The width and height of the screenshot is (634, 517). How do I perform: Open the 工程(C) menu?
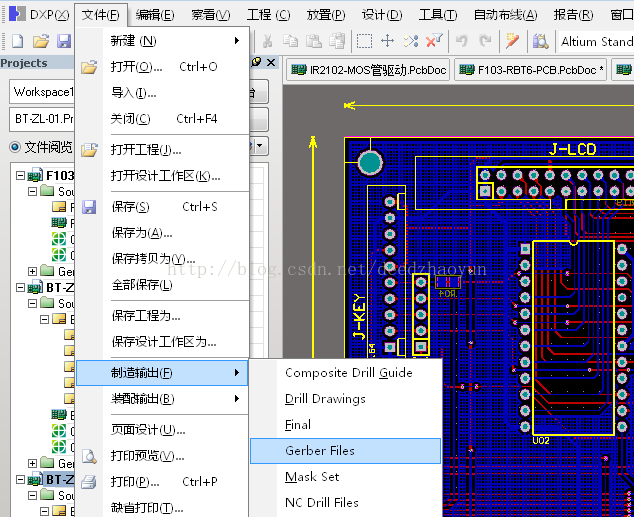tap(268, 15)
